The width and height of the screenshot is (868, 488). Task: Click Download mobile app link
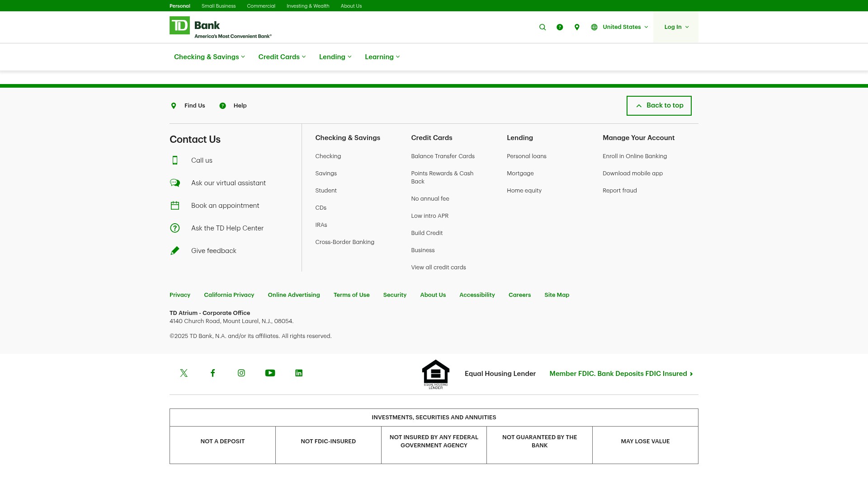[x=632, y=174]
